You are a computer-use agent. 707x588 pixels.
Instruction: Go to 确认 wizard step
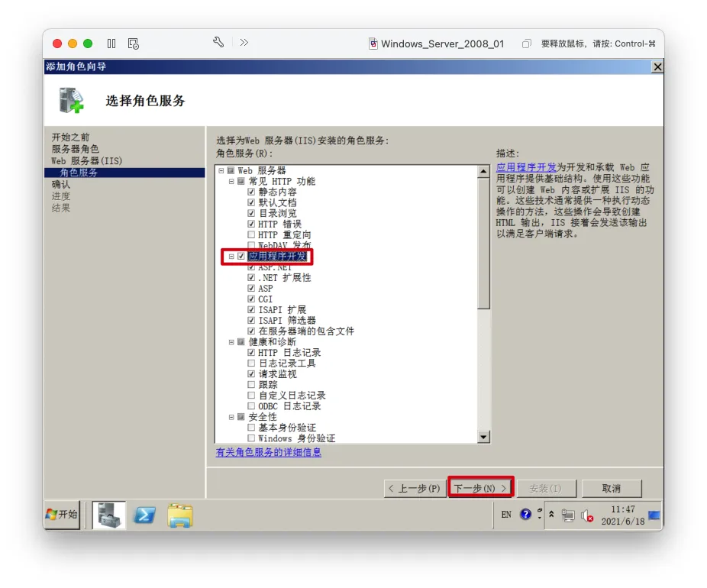[x=61, y=185]
